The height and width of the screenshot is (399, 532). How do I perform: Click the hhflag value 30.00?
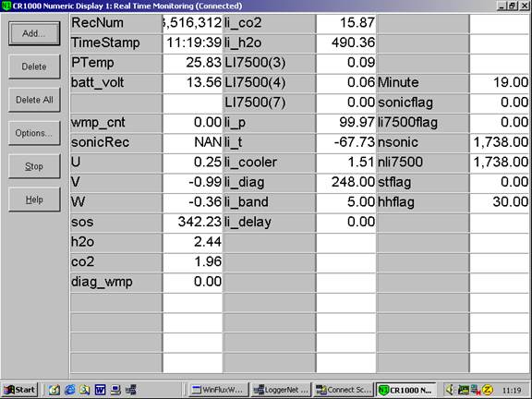coord(500,202)
